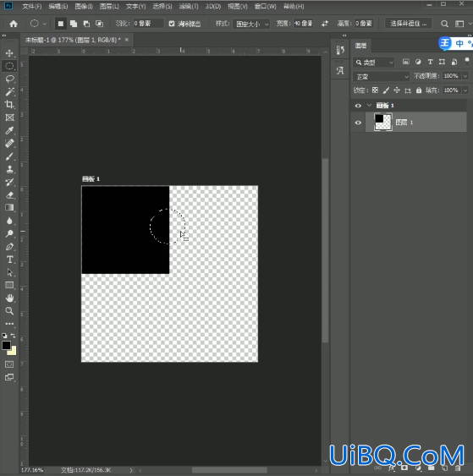Open the 3D menu
This screenshot has height=476, width=473.
click(213, 7)
